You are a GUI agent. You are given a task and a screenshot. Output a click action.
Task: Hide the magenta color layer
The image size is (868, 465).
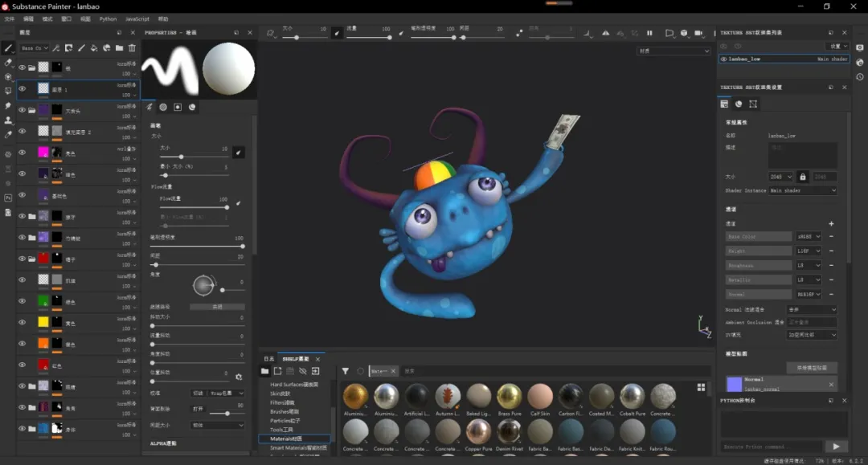pyautogui.click(x=22, y=152)
